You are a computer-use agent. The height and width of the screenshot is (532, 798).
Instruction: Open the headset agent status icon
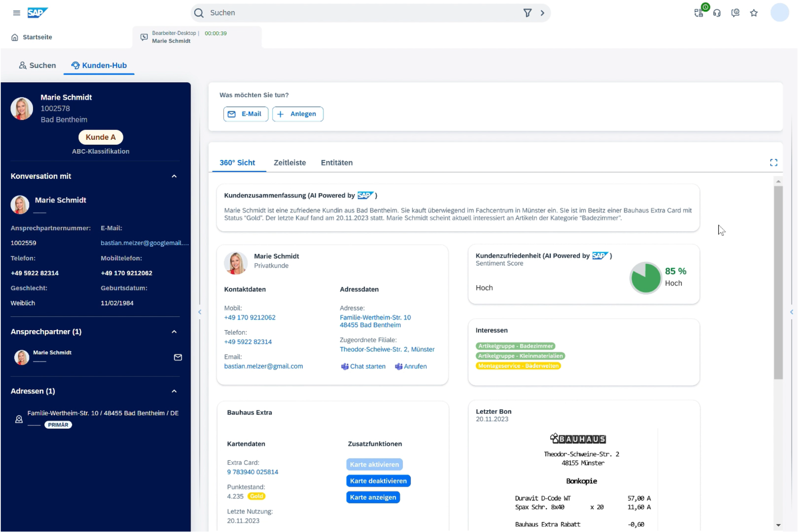coord(717,13)
